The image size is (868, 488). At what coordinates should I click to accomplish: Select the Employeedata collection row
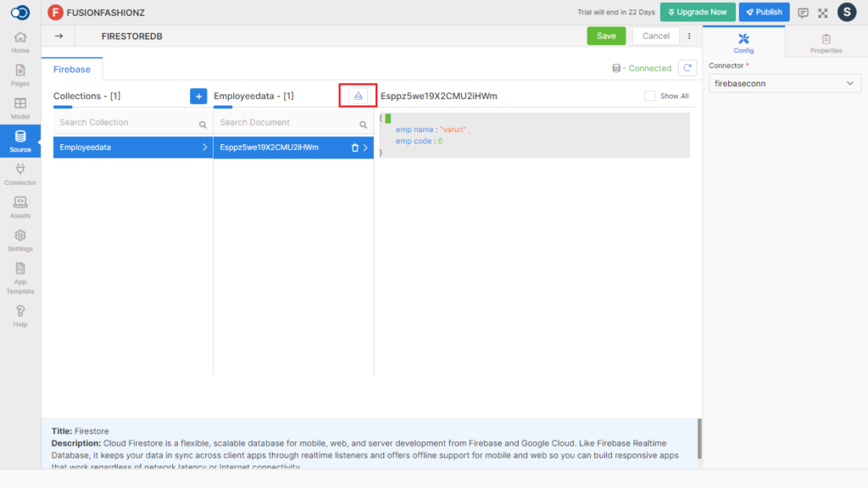click(133, 147)
